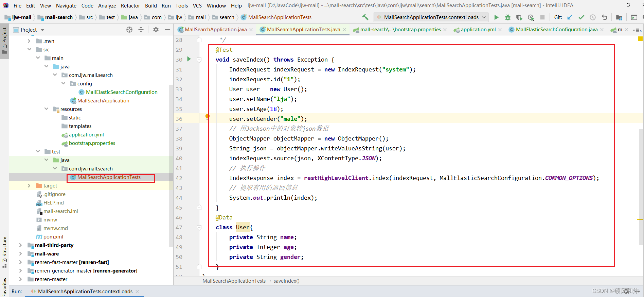Viewport: 644px width, 297px height.
Task: Click the intention lightbulb at line 36
Action: [x=207, y=117]
